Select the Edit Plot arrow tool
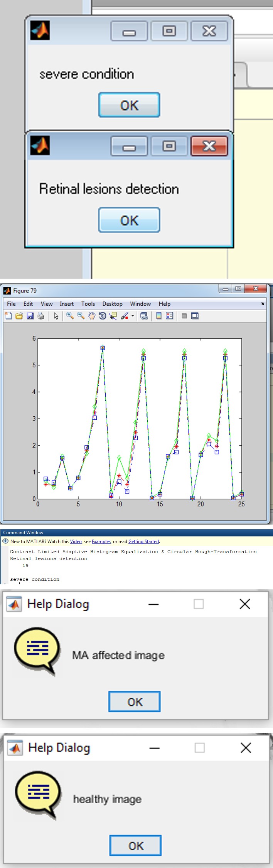Screen dimensions: 273x868 (x=56, y=316)
